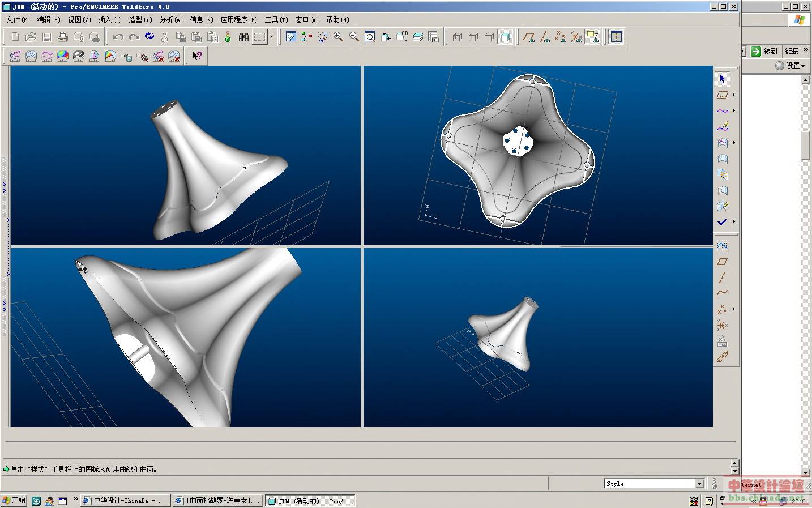
Task: Open the 造型(Y) menu
Action: tap(140, 19)
